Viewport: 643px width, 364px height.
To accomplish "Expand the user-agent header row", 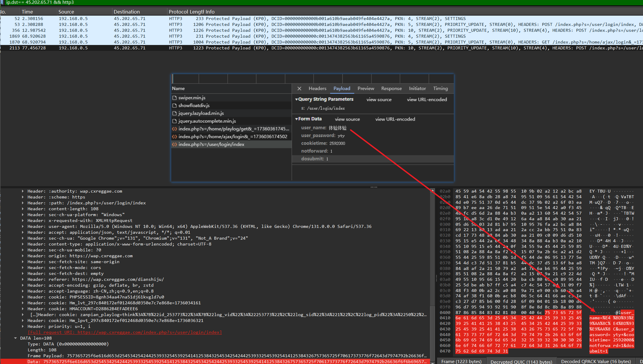I will pyautogui.click(x=23, y=226).
